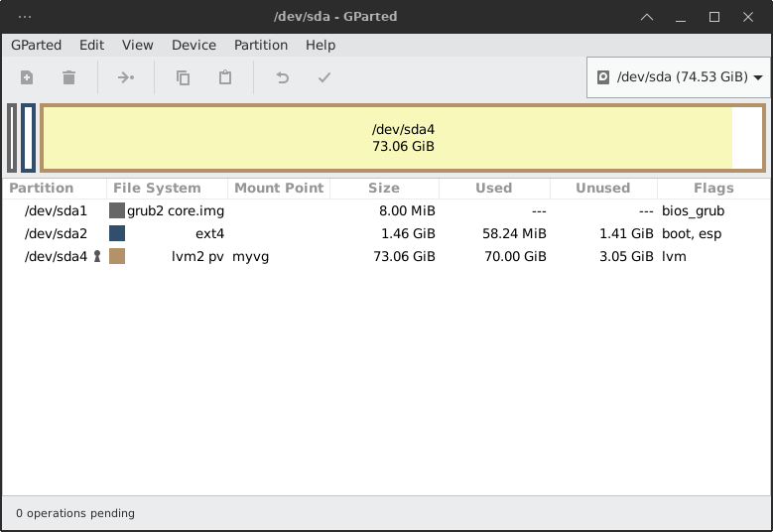Open the Device menu

click(193, 45)
